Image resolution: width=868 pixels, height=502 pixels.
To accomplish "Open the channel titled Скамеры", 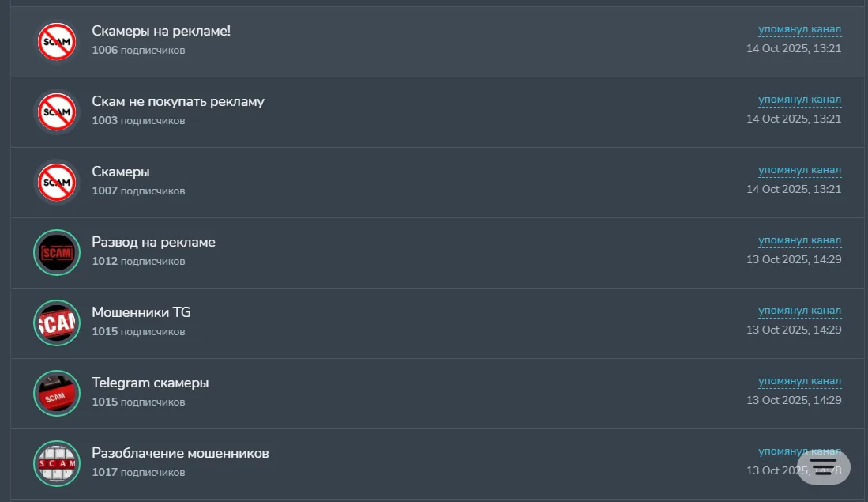I will click(121, 172).
